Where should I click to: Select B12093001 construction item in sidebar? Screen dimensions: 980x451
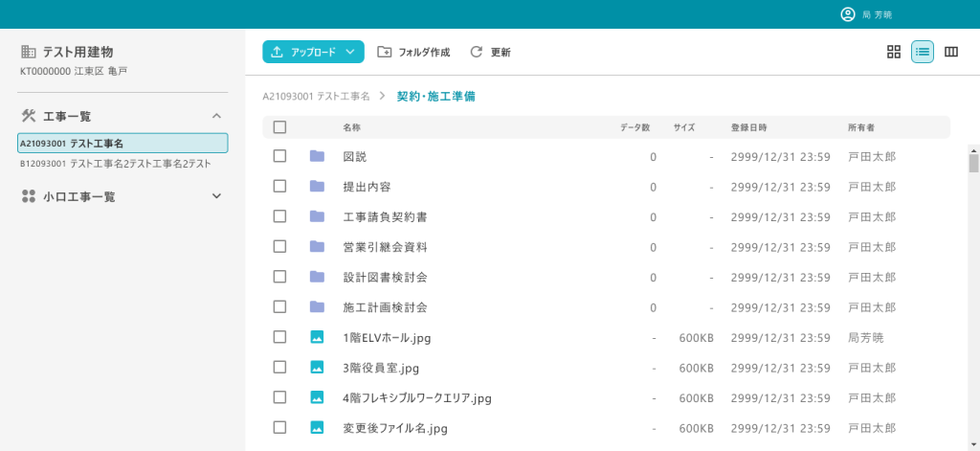116,164
